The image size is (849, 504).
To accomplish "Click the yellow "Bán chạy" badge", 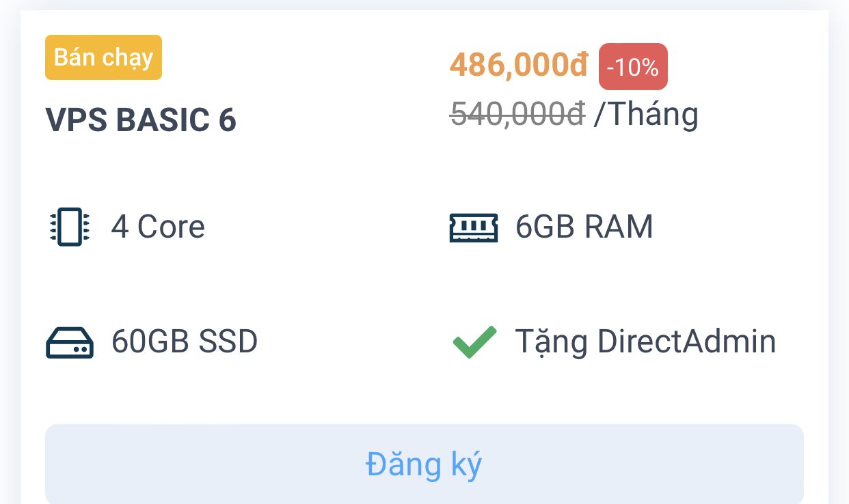I will pos(103,57).
